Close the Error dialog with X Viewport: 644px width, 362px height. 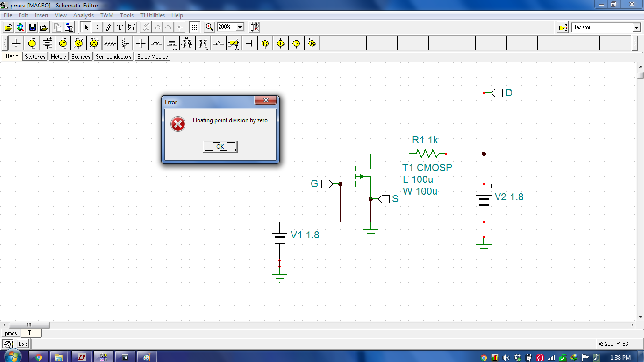(266, 100)
